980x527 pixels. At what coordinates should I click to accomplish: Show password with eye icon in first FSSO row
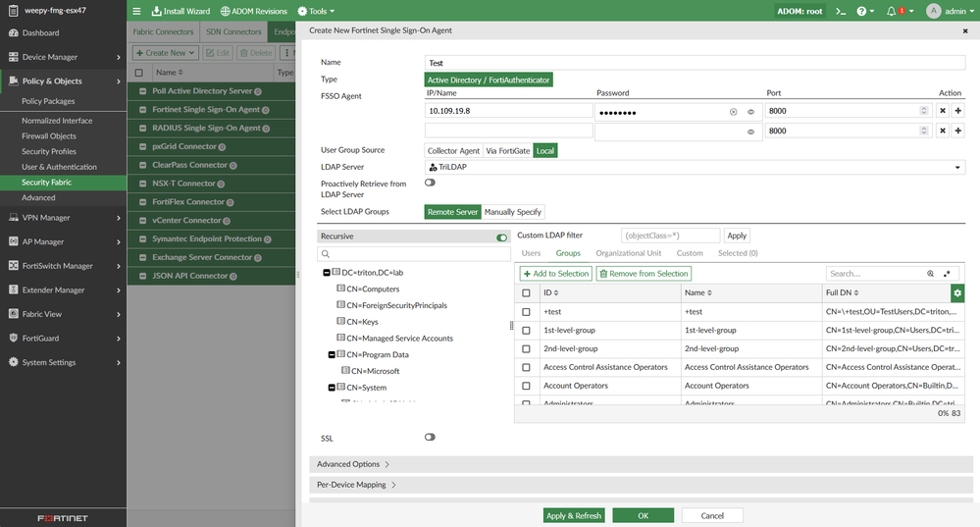751,112
